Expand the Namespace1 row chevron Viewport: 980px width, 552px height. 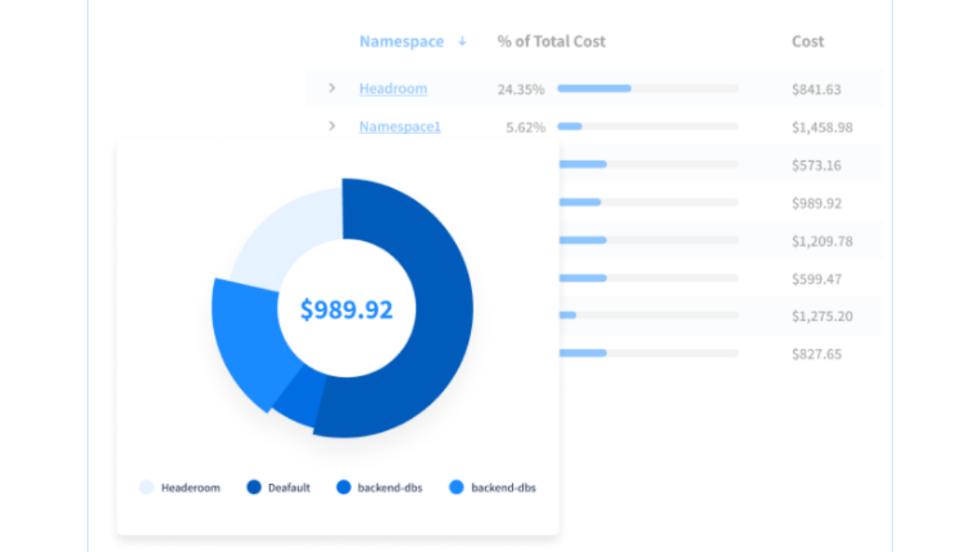pos(332,126)
